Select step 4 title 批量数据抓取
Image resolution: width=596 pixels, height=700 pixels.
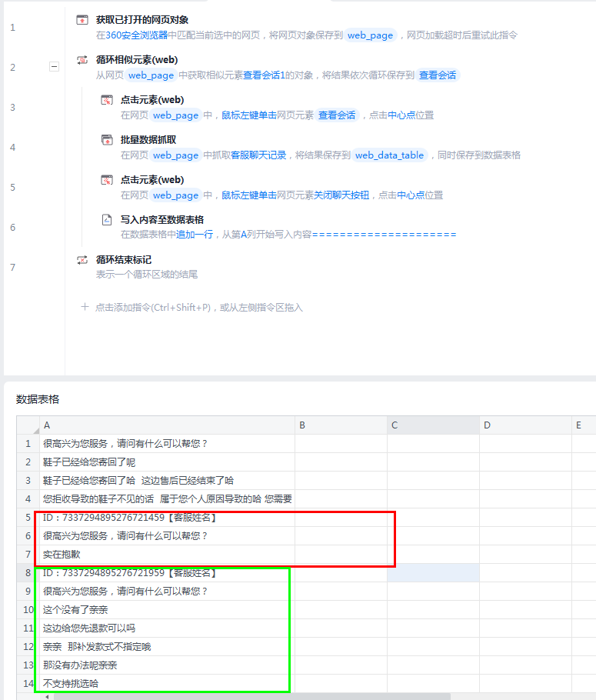coord(148,140)
